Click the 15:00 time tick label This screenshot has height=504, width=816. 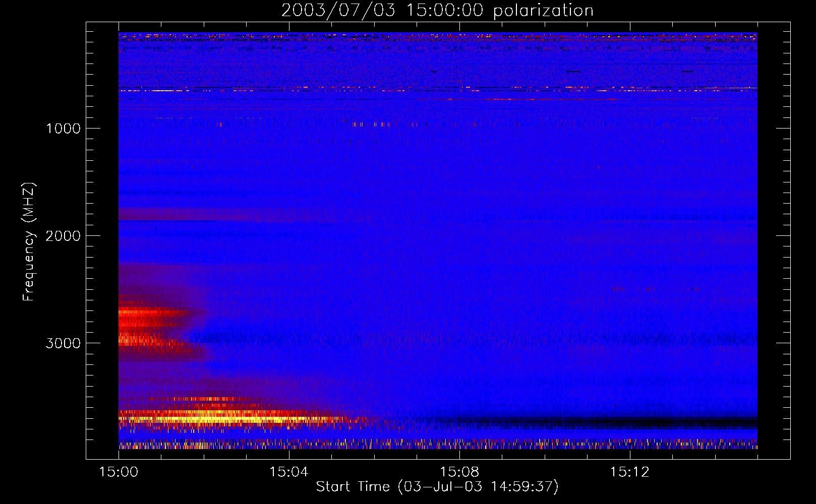pos(119,472)
